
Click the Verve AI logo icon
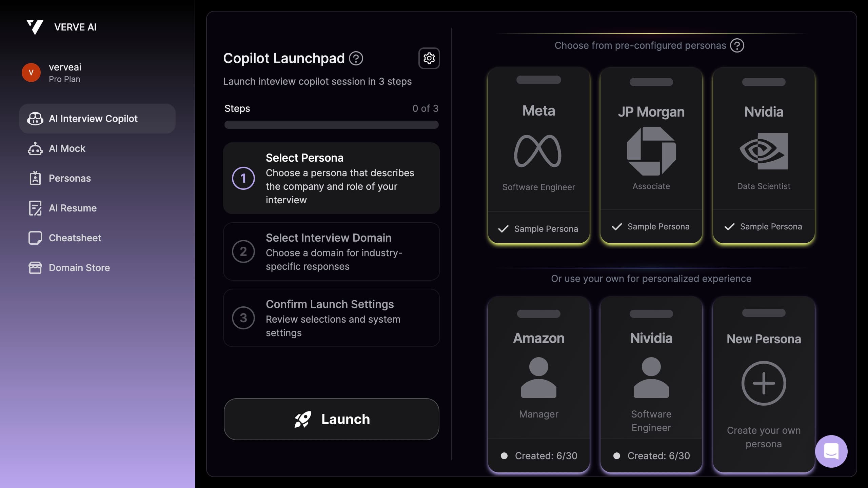pyautogui.click(x=35, y=27)
